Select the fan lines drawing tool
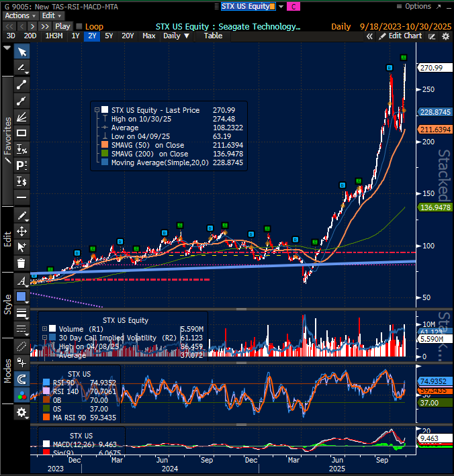The width and height of the screenshot is (454, 476). click(x=22, y=117)
